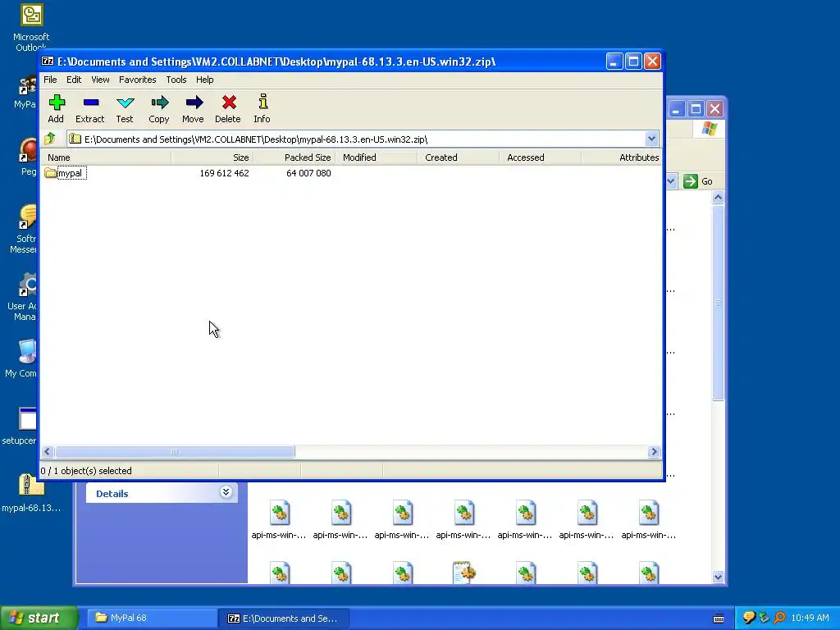Screen dimensions: 840x630
Task: Open the Start menu
Action: pos(39,618)
